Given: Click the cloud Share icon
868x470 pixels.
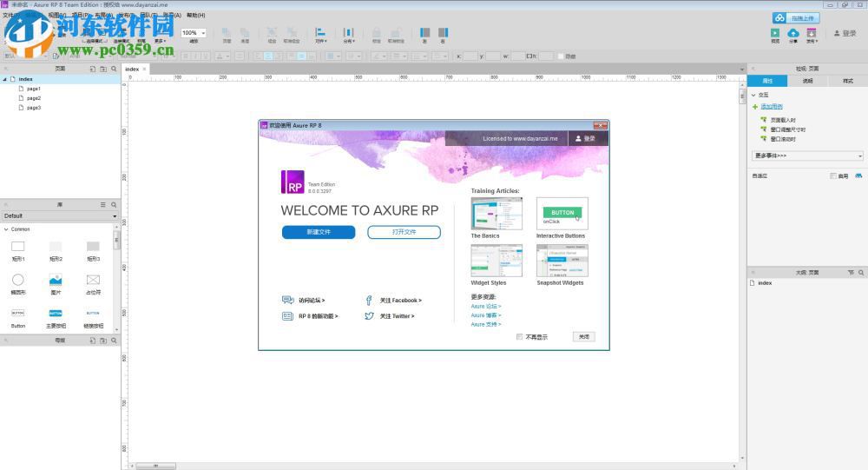Looking at the screenshot, I should (x=793, y=33).
